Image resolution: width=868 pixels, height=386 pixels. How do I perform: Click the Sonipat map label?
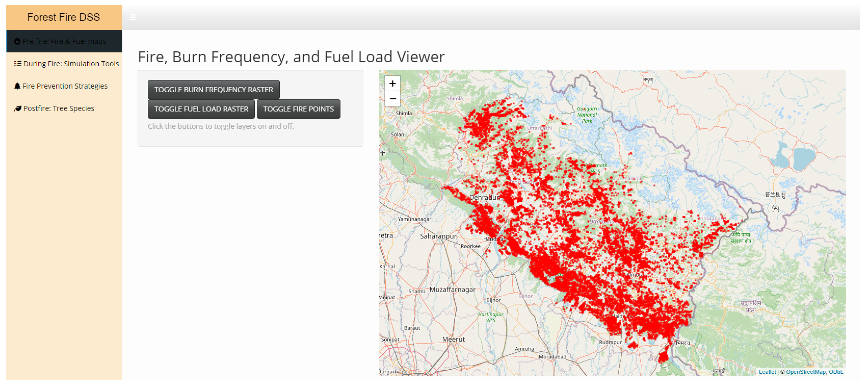(390, 340)
